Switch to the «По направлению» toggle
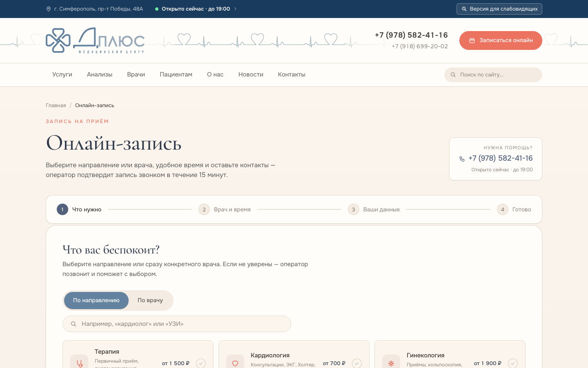588x368 pixels. point(96,301)
